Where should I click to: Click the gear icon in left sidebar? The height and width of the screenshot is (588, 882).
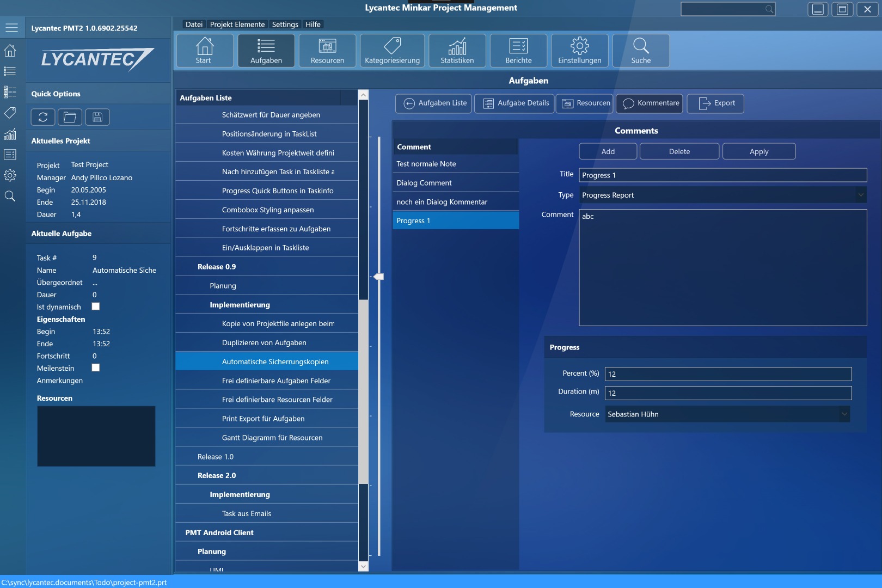click(10, 175)
